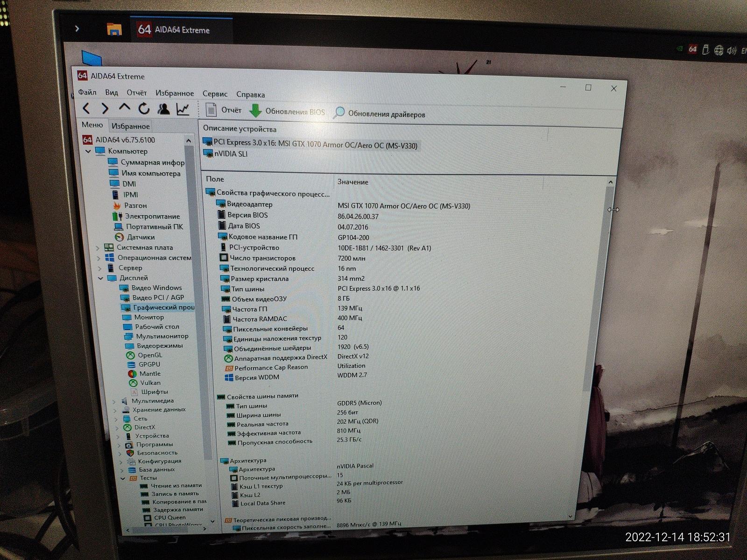
Task: Select DMI tree item
Action: tap(123, 184)
